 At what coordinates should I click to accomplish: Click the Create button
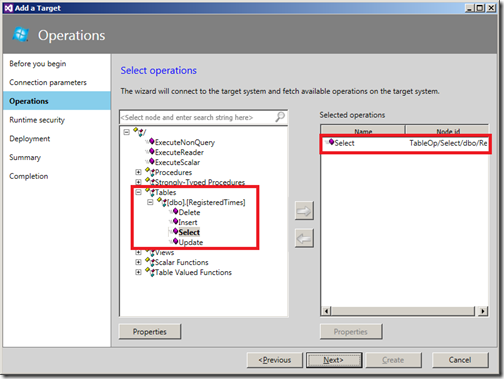point(393,360)
